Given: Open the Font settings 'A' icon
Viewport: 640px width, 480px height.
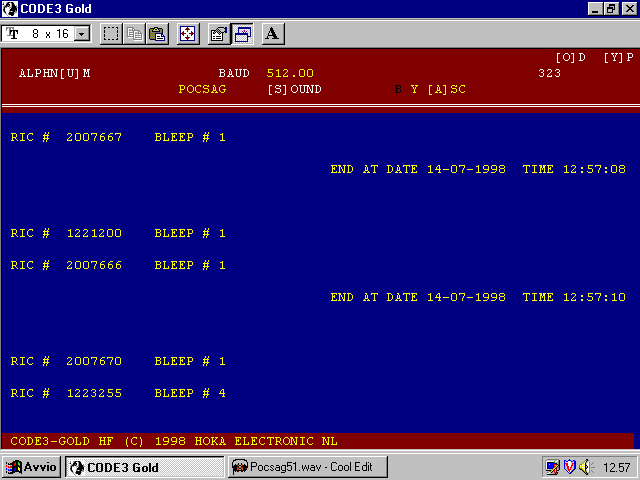Looking at the screenshot, I should coord(273,34).
